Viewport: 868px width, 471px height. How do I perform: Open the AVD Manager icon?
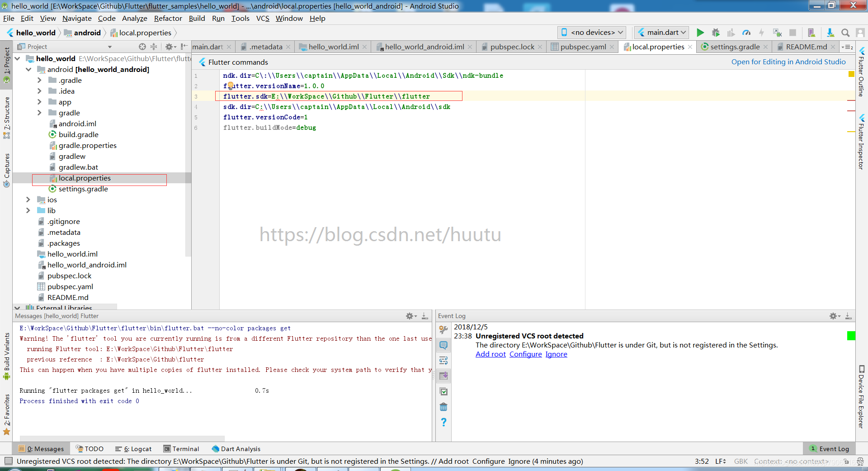pos(811,33)
